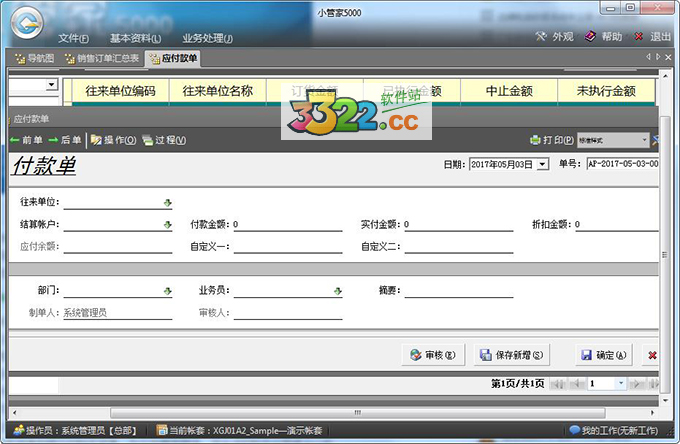Go to next page of pager

pos(636,384)
